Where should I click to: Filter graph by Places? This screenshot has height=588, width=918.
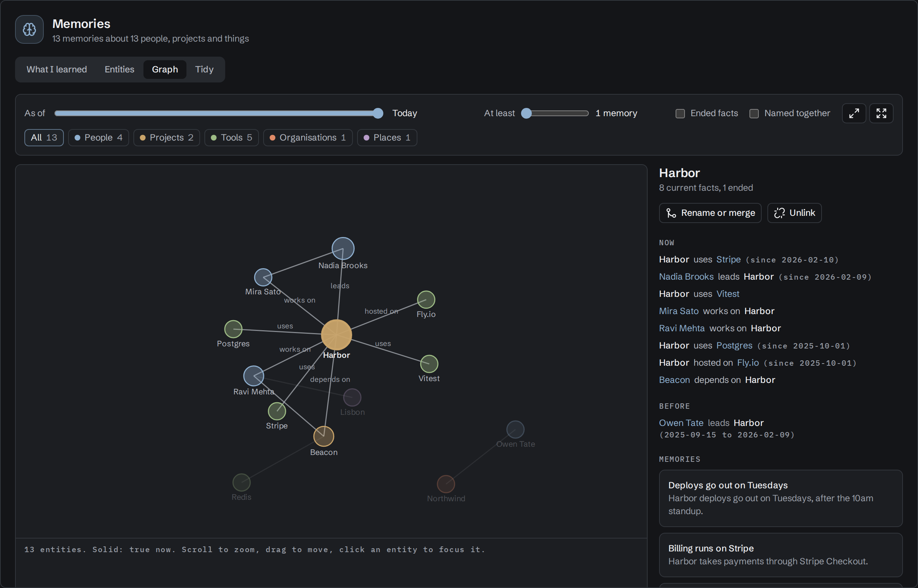tap(387, 137)
